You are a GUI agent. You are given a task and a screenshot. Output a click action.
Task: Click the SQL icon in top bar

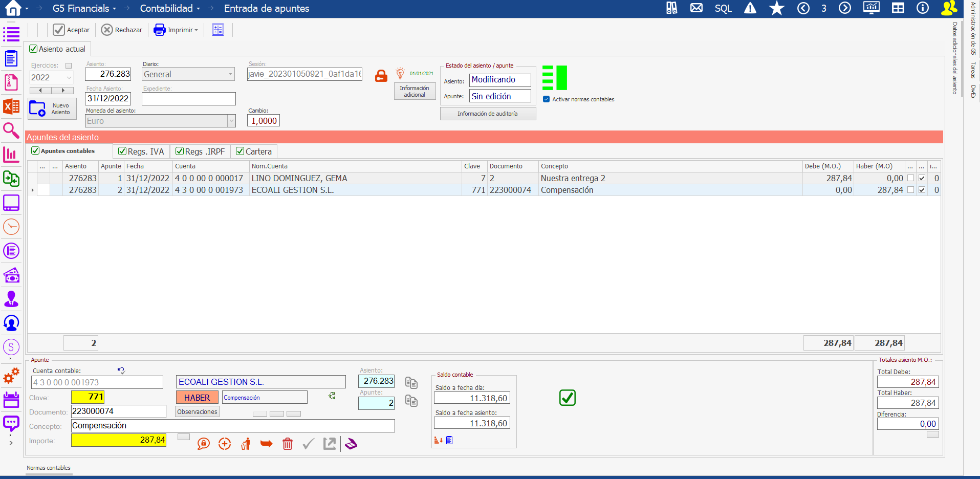point(723,8)
